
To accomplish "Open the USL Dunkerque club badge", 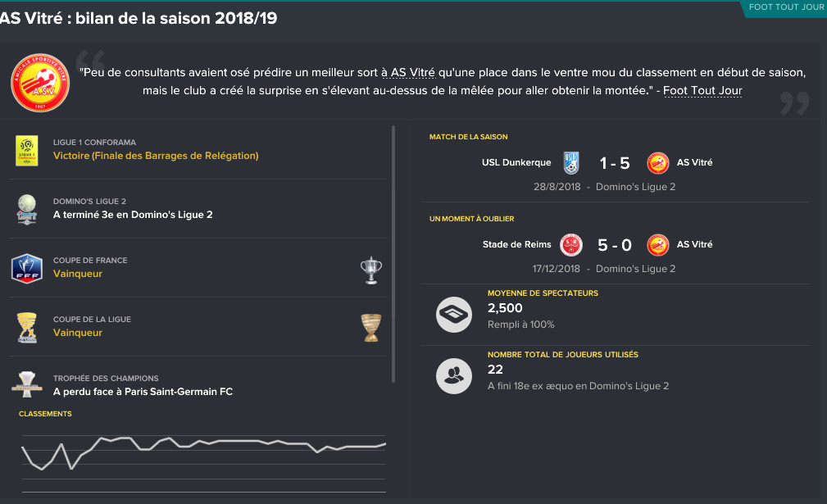I will coord(571,163).
